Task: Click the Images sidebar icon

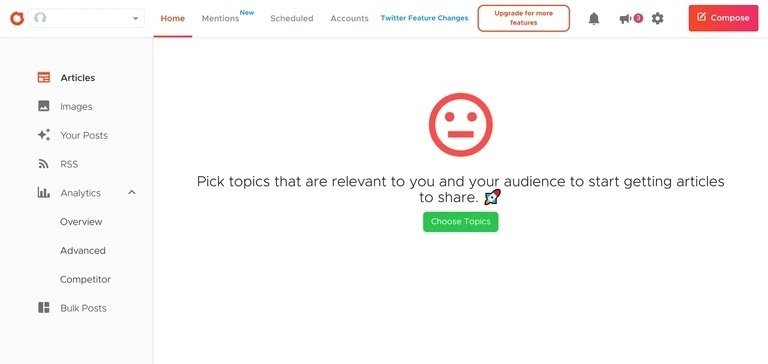Action: click(44, 106)
